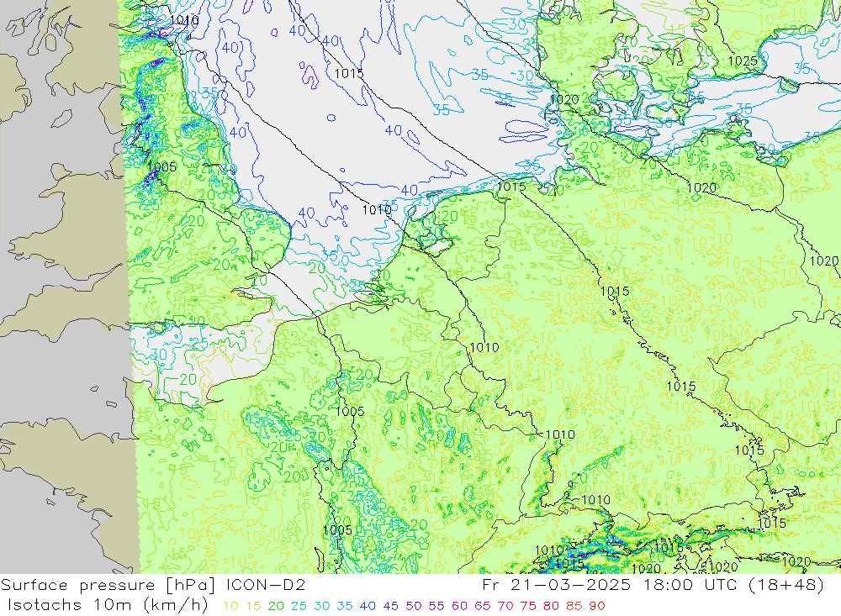Image resolution: width=841 pixels, height=616 pixels.
Task: Select legend value 40 in the isotach scale
Action: tap(368, 606)
